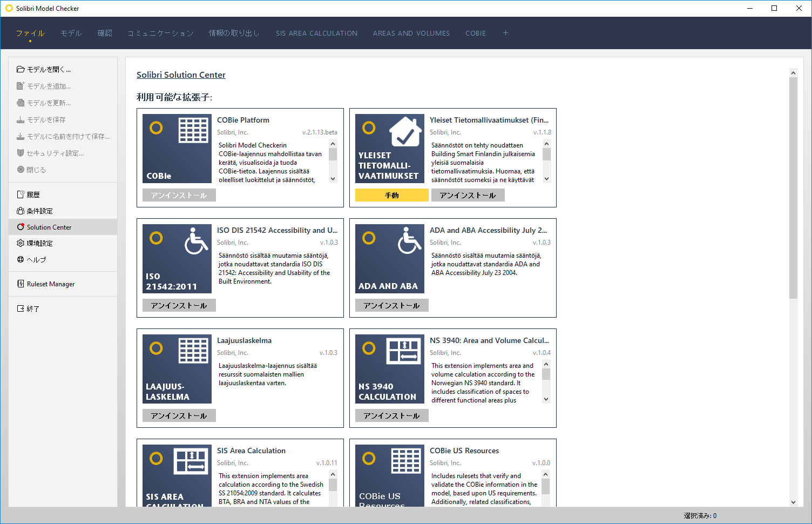
Task: Switch to SIS AREA CALCULATION tab
Action: click(316, 33)
